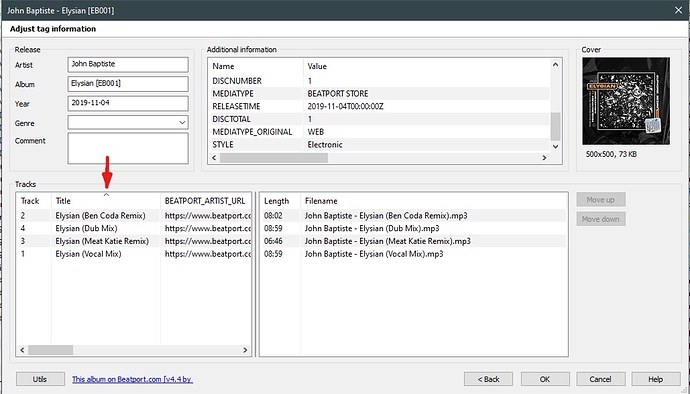
Task: Click the BEATPORT STORE value cell
Action: pyautogui.click(x=338, y=94)
